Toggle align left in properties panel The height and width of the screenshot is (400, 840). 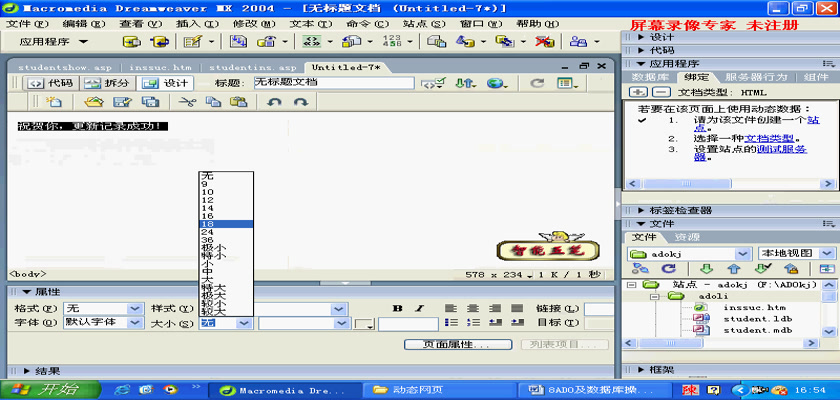click(x=452, y=308)
